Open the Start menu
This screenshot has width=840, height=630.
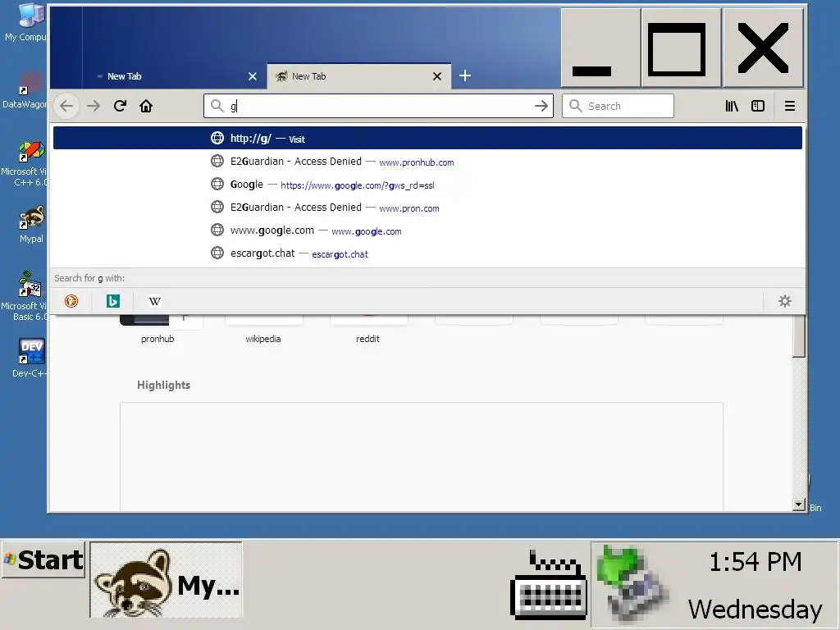coord(43,559)
